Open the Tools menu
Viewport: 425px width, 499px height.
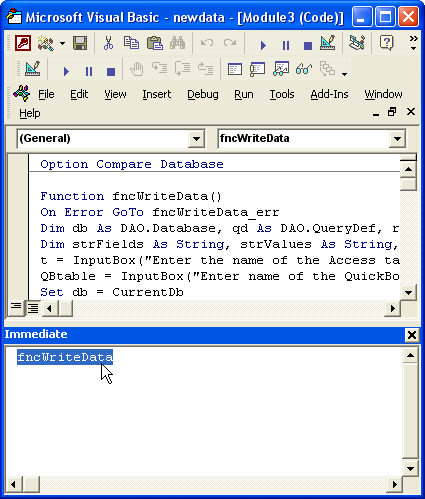pyautogui.click(x=282, y=95)
